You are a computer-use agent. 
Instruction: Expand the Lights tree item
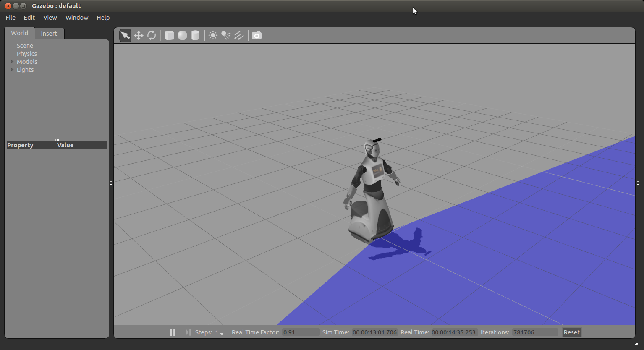point(12,70)
